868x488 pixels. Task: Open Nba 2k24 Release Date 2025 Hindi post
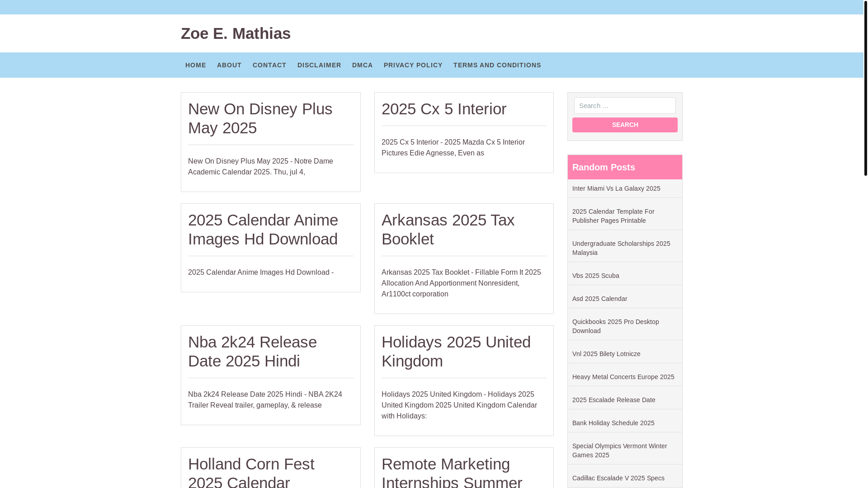coord(252,352)
